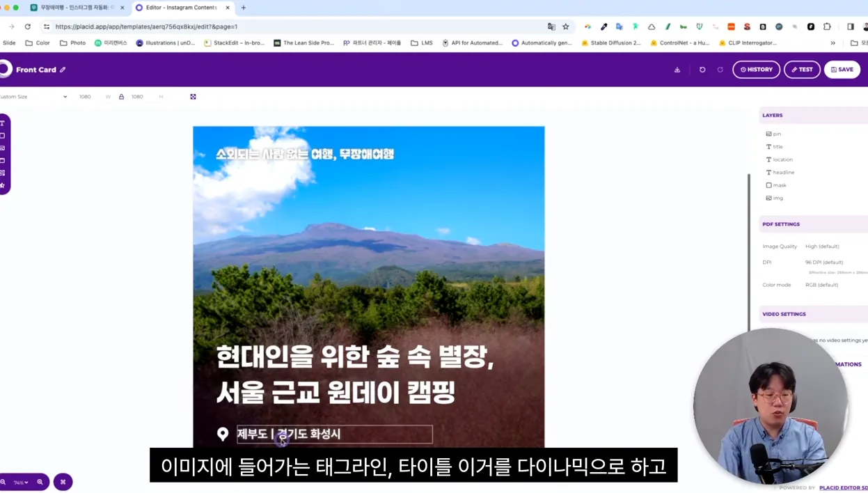
Task: Switch to the first browser tab
Action: (78, 8)
